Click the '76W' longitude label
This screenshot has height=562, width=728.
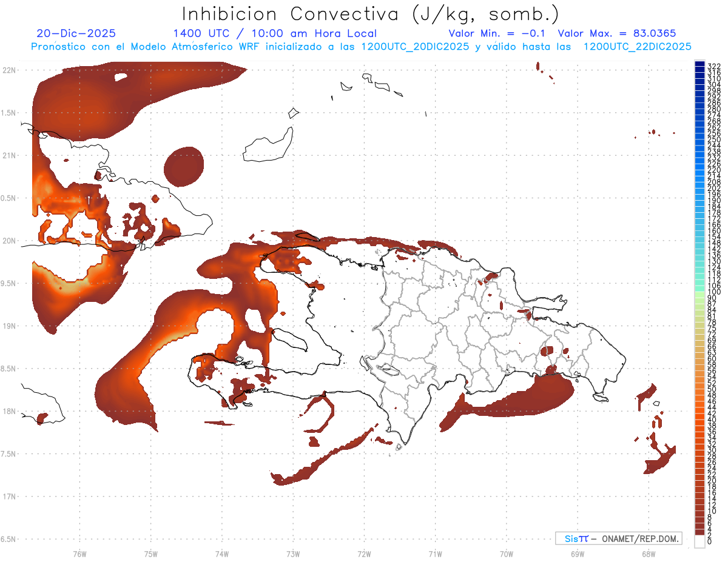79,554
